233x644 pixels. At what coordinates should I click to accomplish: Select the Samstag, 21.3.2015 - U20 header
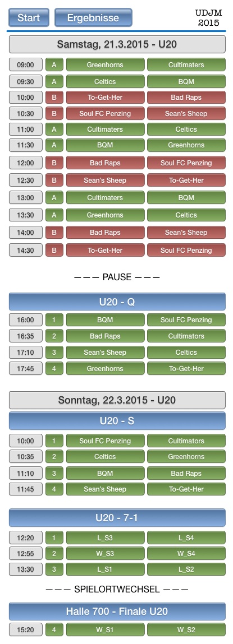pyautogui.click(x=117, y=44)
